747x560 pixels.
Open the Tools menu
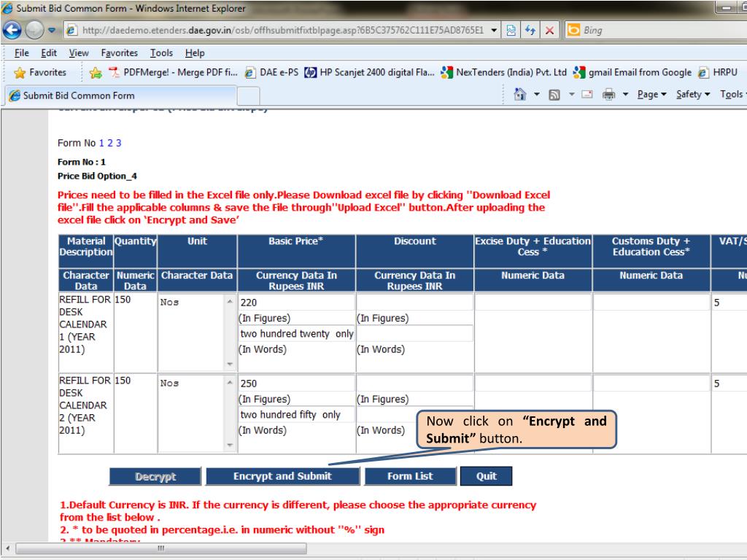tap(161, 52)
